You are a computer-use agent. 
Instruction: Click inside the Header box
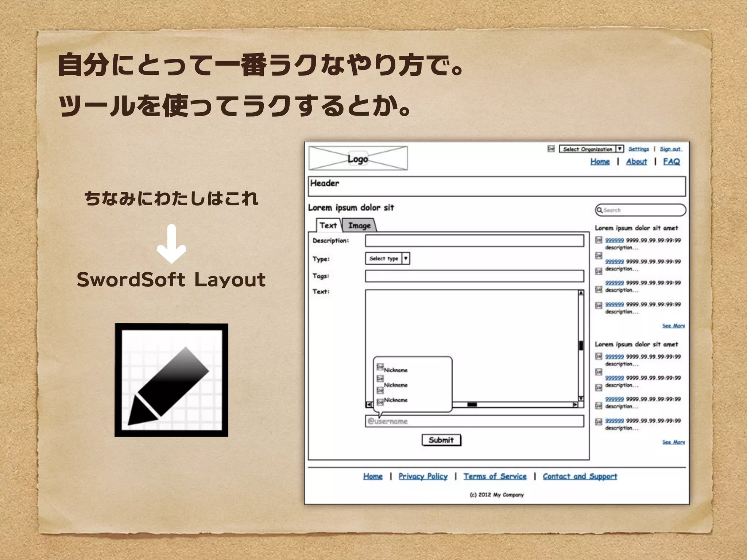[497, 187]
